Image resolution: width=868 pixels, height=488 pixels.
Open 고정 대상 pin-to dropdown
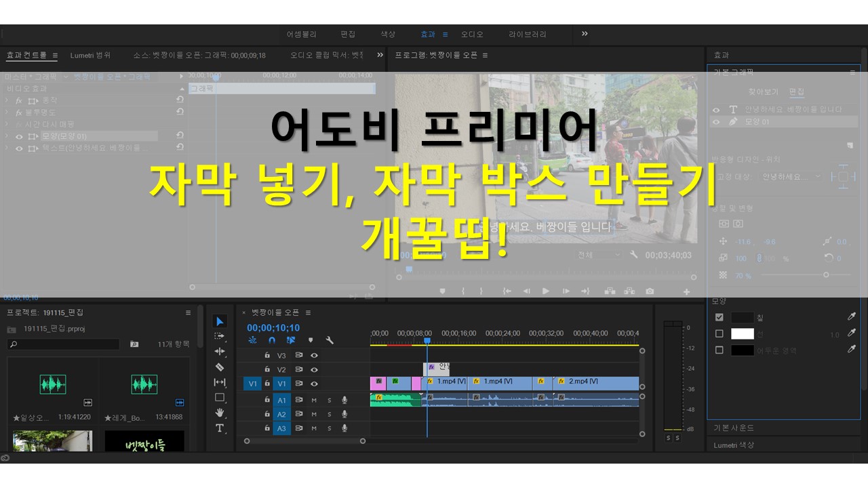click(792, 176)
